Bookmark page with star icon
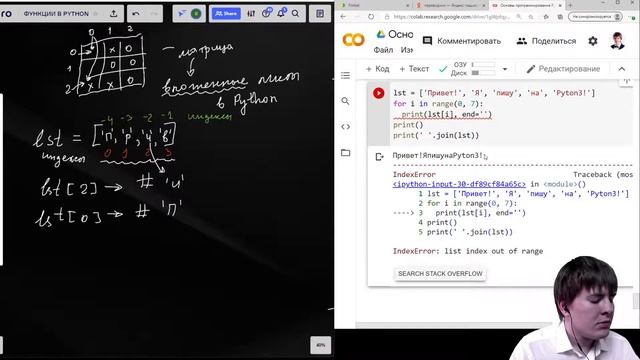Screen dimensions: 640x360 pyautogui.click(x=531, y=17)
